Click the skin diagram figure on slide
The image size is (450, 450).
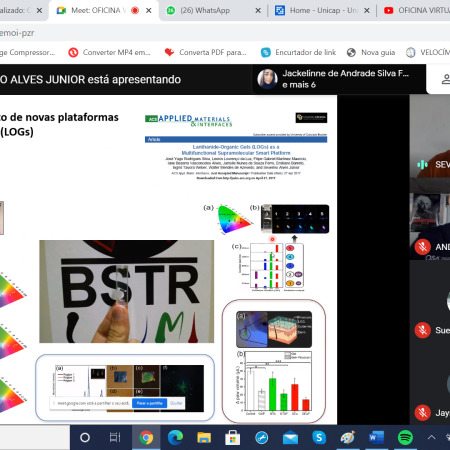[x=274, y=329]
